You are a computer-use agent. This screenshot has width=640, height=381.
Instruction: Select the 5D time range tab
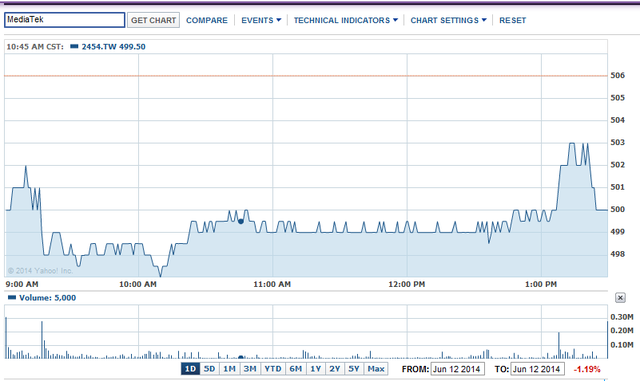tap(209, 369)
